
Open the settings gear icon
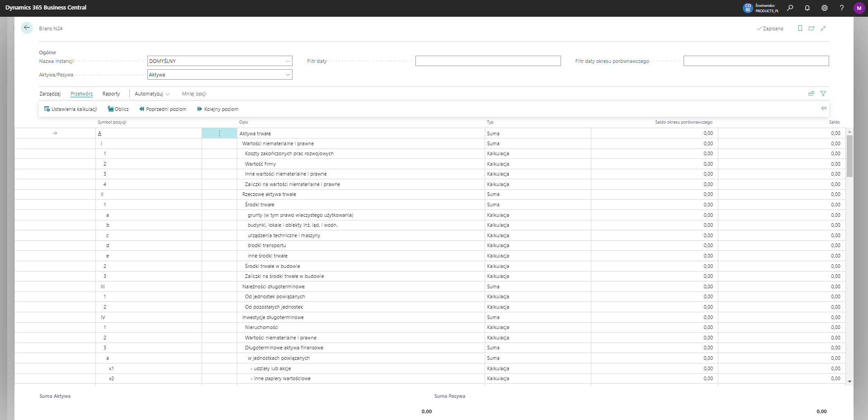coord(824,8)
